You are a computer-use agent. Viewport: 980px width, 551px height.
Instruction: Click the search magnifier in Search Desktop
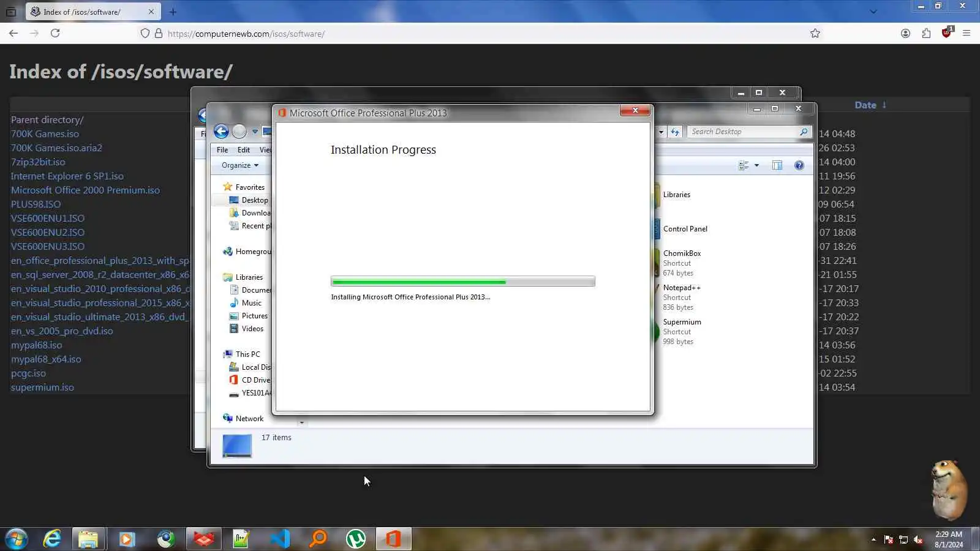click(804, 132)
